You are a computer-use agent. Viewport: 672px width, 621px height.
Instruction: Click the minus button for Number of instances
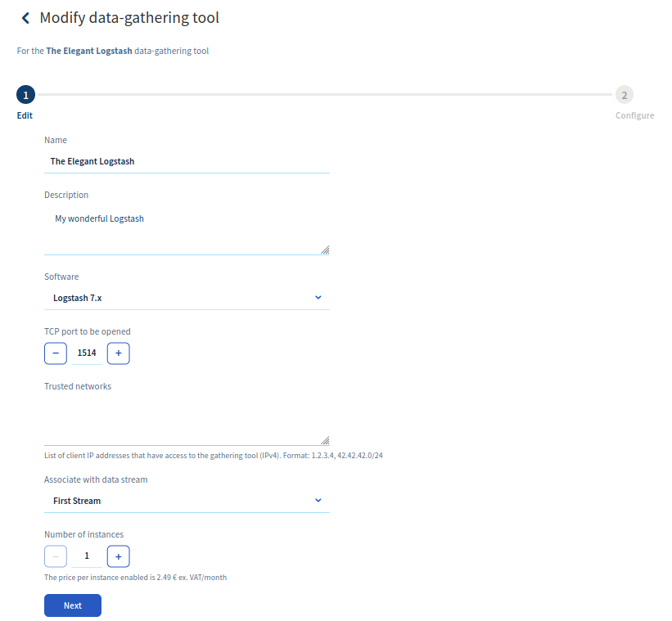click(56, 556)
